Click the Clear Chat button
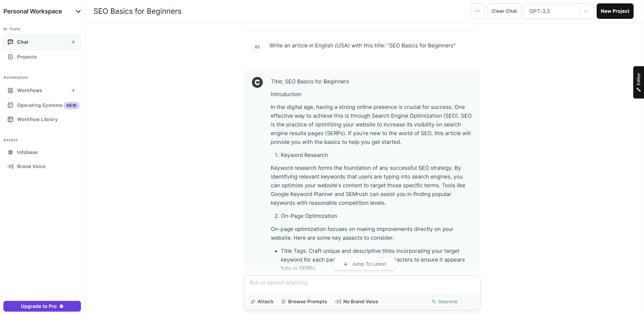This screenshot has width=644, height=315. pos(504,11)
